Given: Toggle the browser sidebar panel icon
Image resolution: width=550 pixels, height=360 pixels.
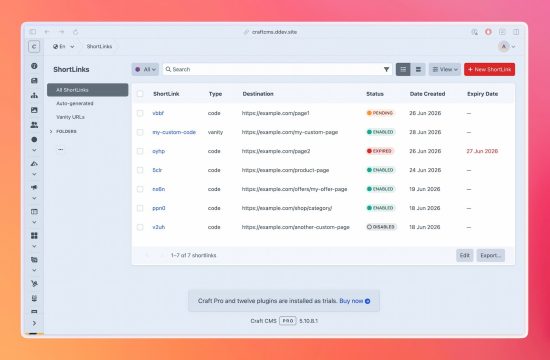Looking at the screenshot, I should (x=33, y=32).
